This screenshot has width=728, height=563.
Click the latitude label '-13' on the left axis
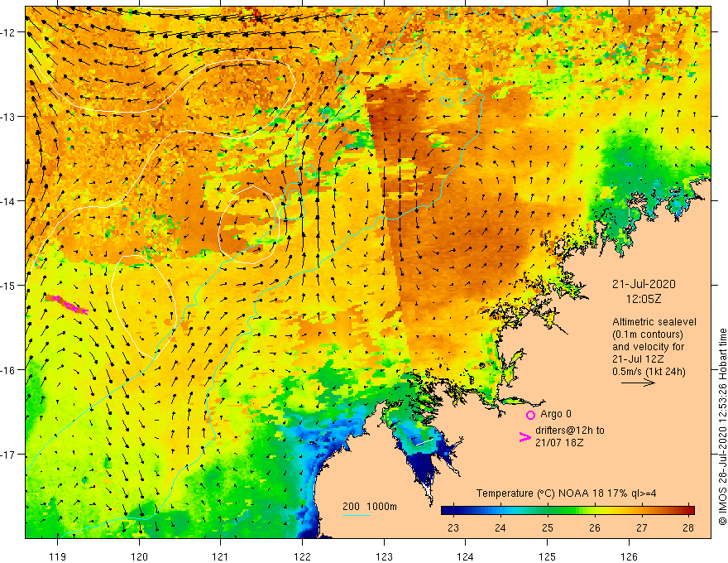(x=8, y=117)
